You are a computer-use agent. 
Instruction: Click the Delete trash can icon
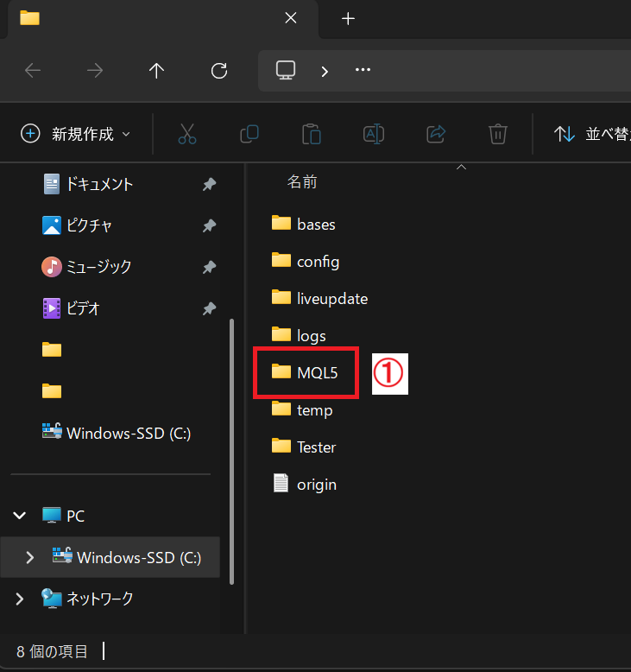(x=498, y=134)
